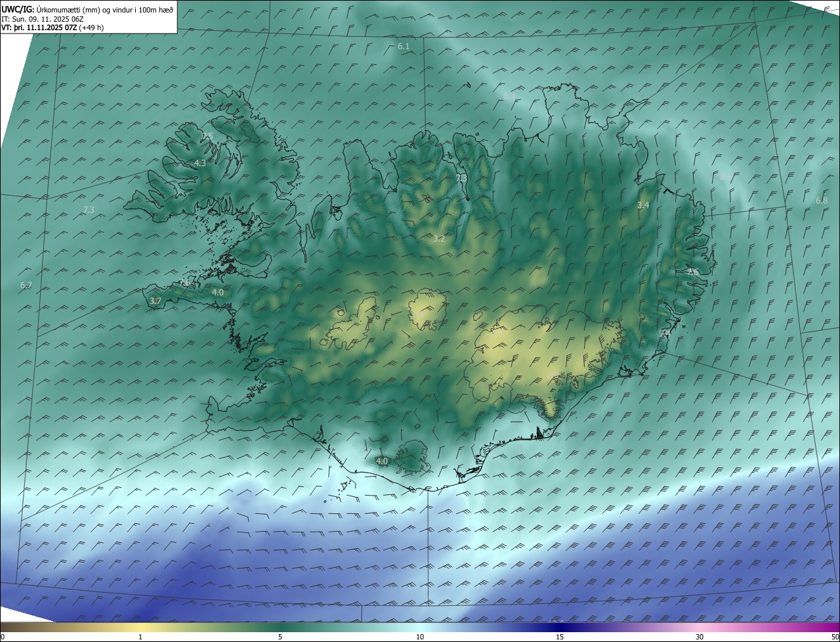Click the 4.0 label near the small southern glacier
This screenshot has width=840, height=642.
[382, 461]
